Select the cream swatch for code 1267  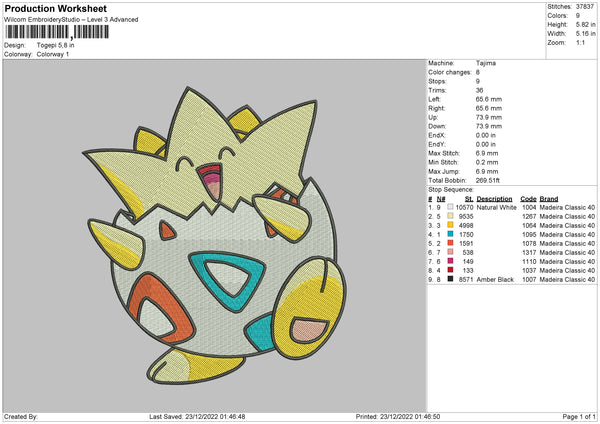[x=450, y=216]
